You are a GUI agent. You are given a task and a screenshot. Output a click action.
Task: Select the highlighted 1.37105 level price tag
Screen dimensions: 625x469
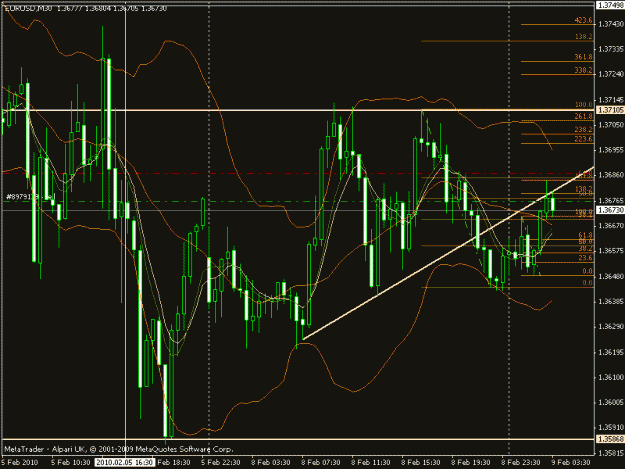pos(610,110)
